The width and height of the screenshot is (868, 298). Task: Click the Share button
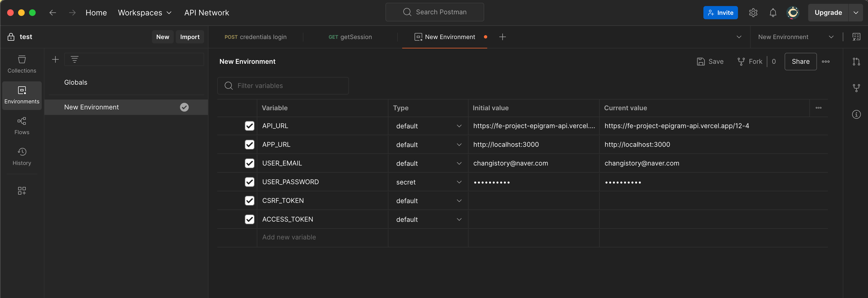(x=800, y=61)
